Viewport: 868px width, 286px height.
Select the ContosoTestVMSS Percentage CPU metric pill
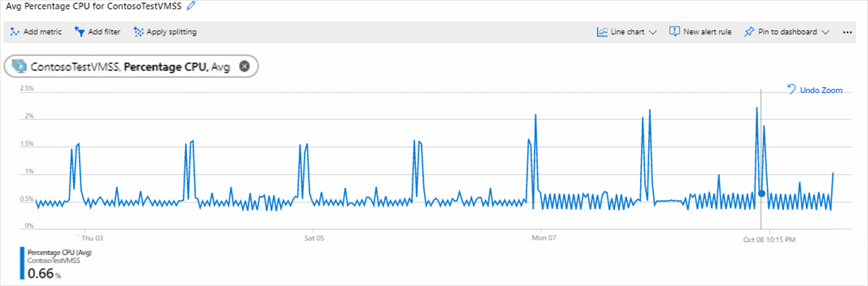[131, 66]
